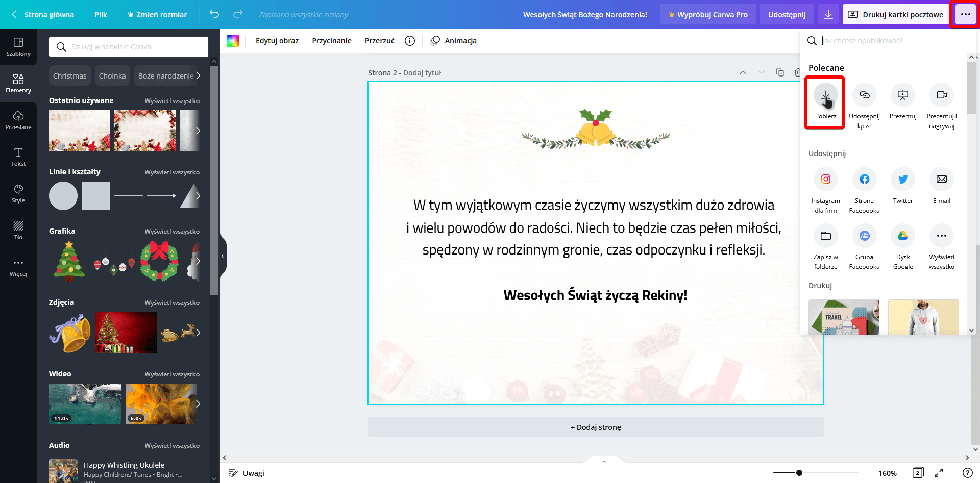This screenshot has height=483, width=980.
Task: Click the Canva search field
Action: click(129, 47)
